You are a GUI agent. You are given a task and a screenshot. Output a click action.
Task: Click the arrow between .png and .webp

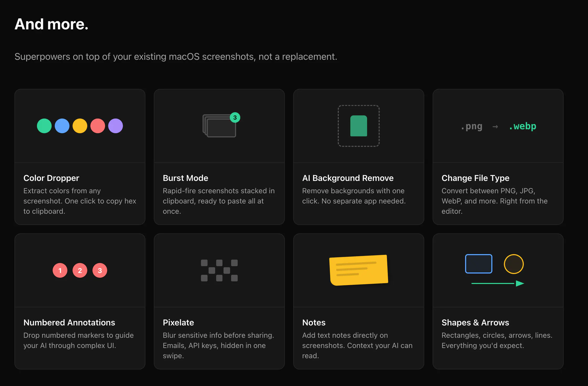pos(495,127)
